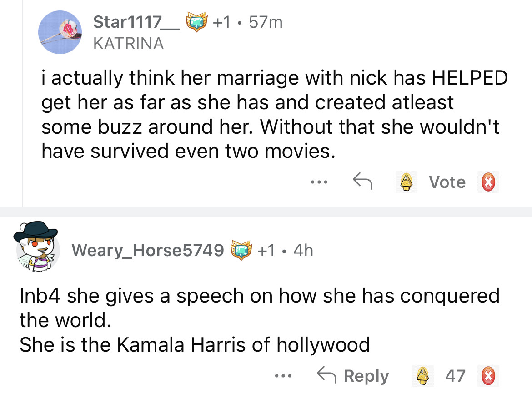Open more options on Weary_Horse5749's comment
The height and width of the screenshot is (399, 532).
[285, 376]
